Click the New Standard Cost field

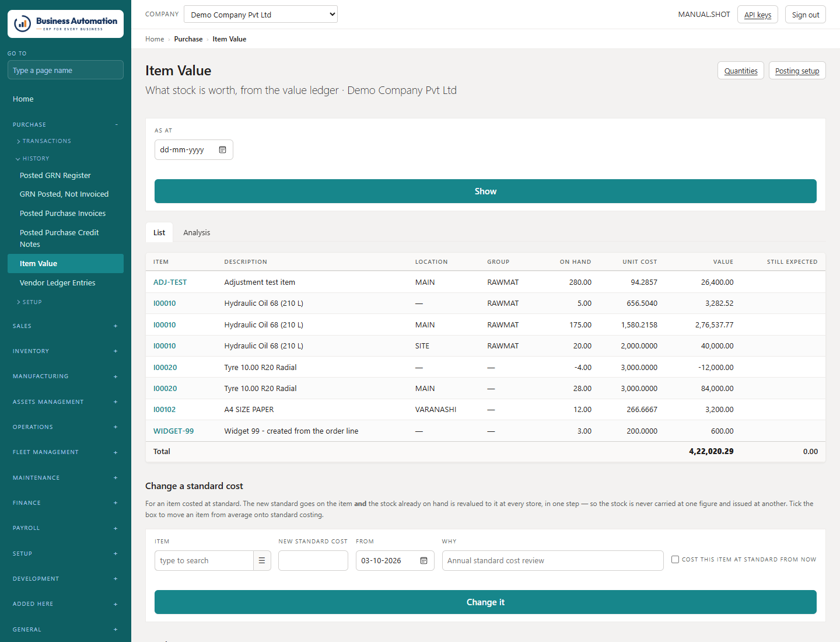pos(313,561)
